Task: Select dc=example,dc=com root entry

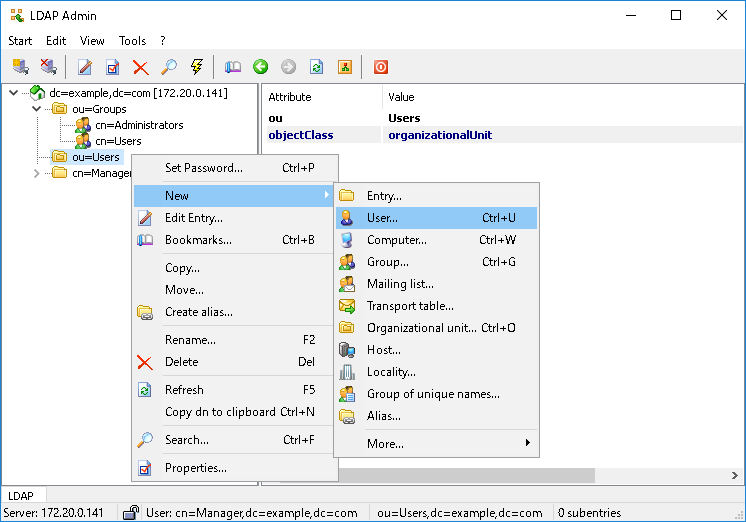Action: 138,93
